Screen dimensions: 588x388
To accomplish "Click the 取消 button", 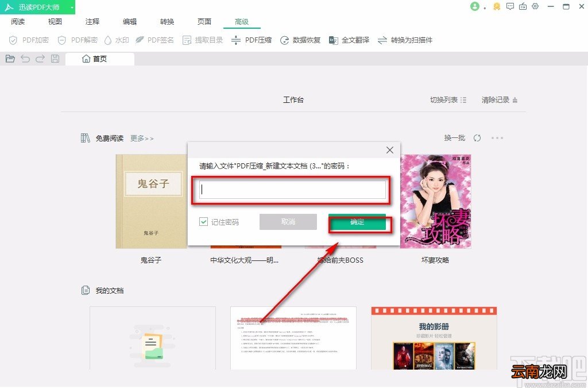I will [x=288, y=222].
